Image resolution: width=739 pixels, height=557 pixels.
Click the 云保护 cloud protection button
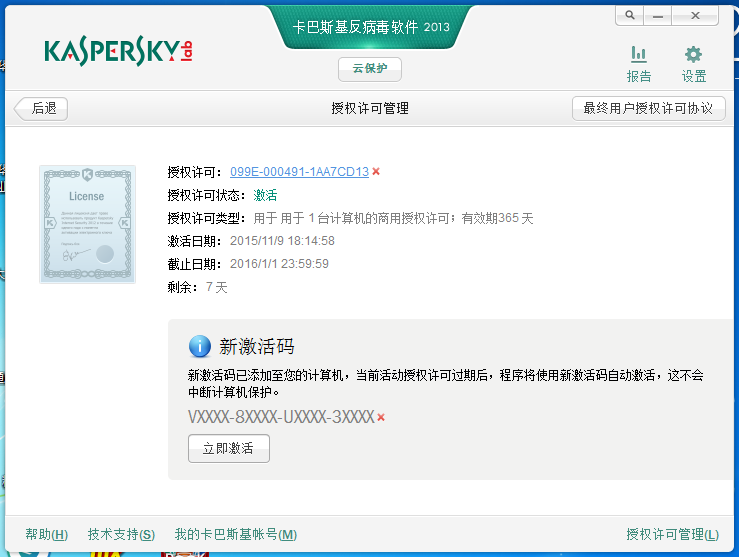[x=370, y=69]
